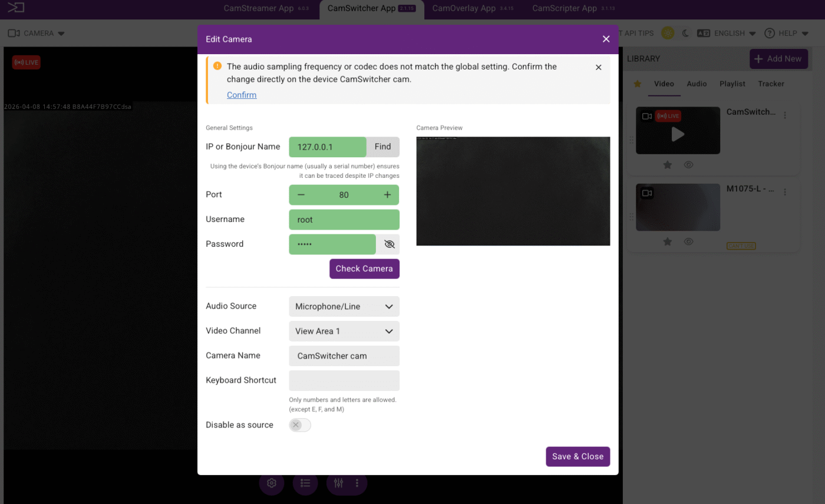Click the Confirm link in warning
Image resolution: width=825 pixels, height=504 pixels.
[242, 95]
